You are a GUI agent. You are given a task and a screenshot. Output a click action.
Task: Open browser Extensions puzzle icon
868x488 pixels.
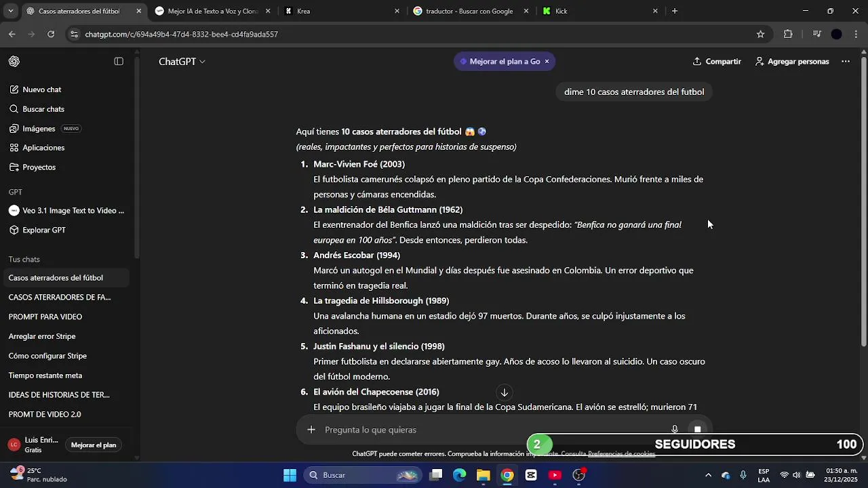[788, 34]
